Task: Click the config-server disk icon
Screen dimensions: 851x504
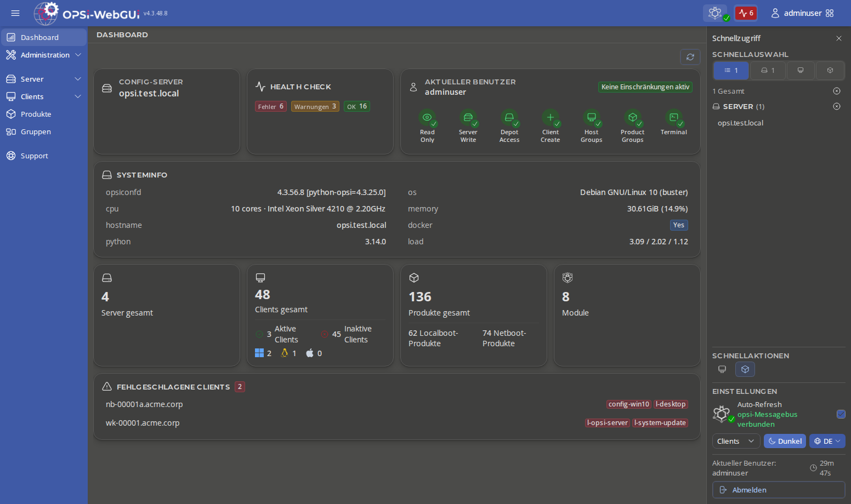Action: 107,88
